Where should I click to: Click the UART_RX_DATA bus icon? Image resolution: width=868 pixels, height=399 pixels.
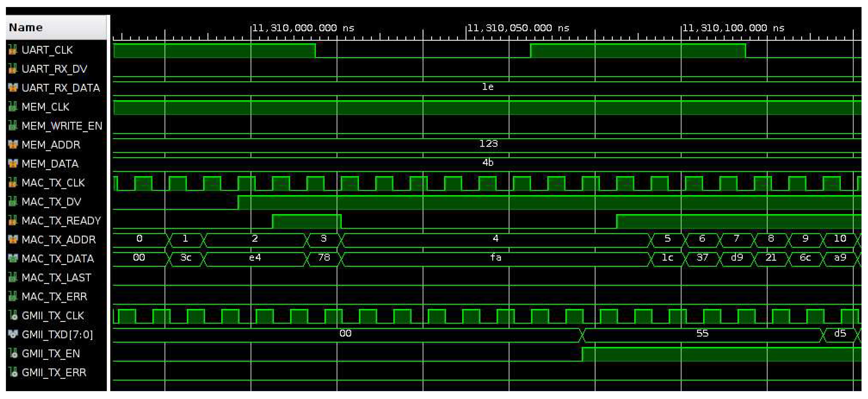(x=13, y=88)
